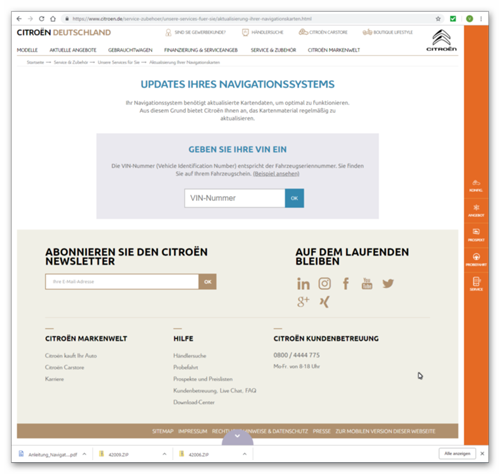
Task: Click the Unsere Services für Sie breadcrumb
Action: tap(119, 62)
